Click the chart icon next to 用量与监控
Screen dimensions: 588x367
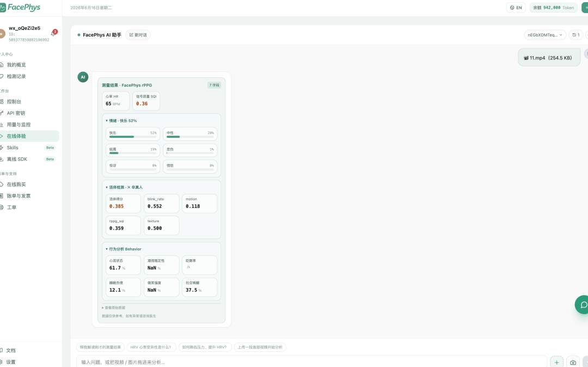[x=2, y=125]
